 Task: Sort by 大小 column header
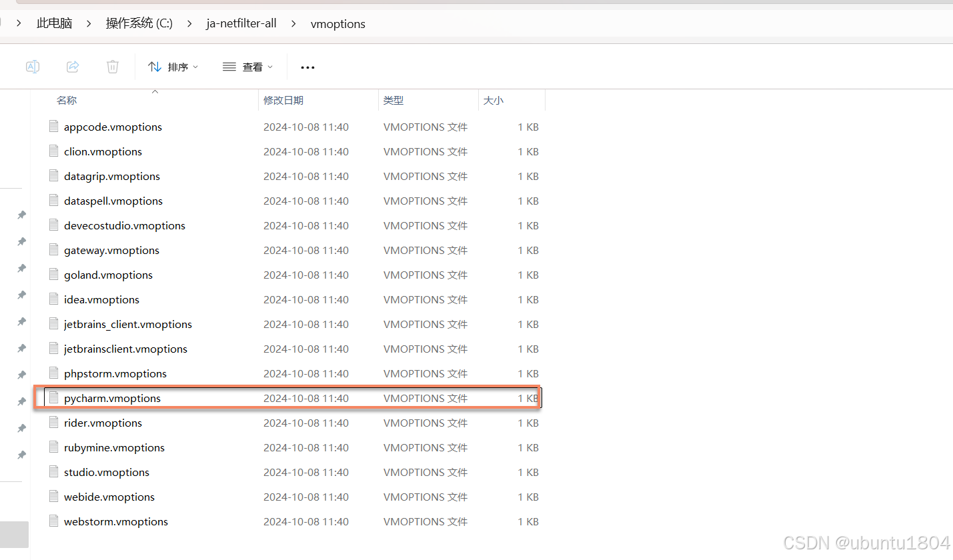(494, 100)
